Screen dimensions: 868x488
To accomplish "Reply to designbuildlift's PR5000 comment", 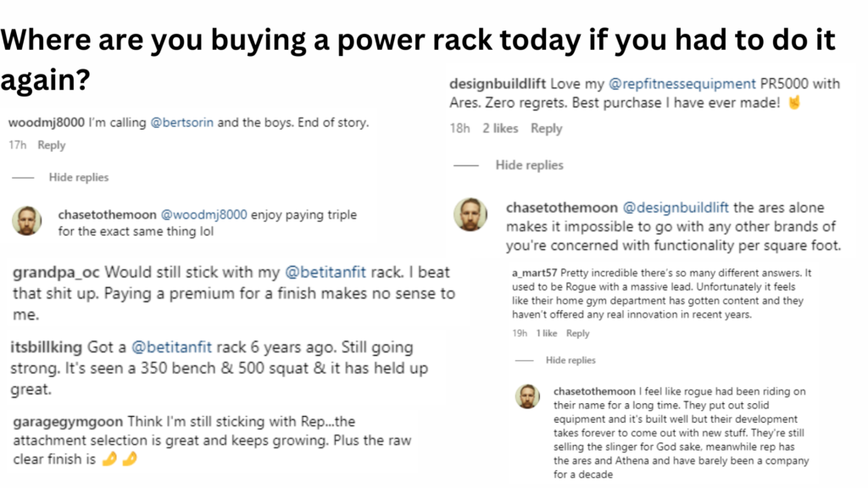I will pos(546,129).
